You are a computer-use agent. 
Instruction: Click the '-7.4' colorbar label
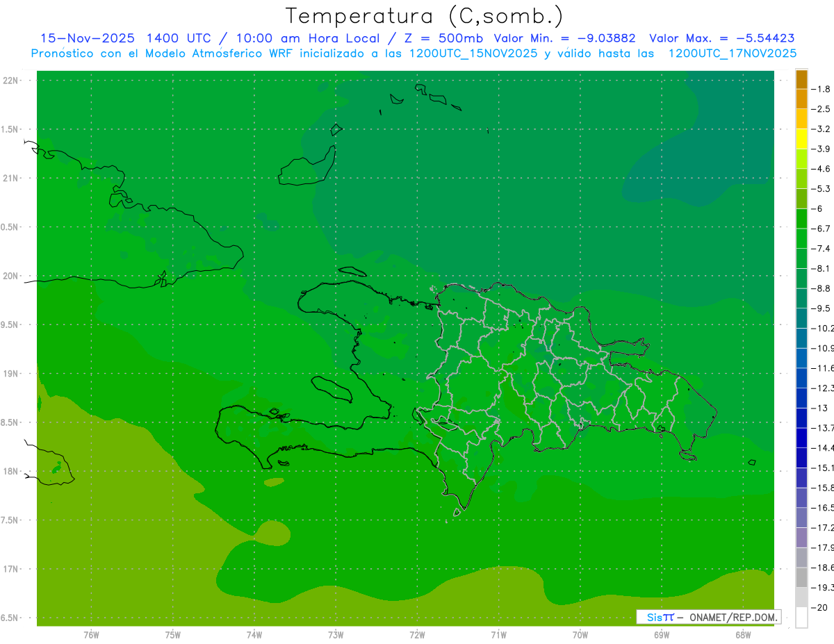(x=821, y=249)
